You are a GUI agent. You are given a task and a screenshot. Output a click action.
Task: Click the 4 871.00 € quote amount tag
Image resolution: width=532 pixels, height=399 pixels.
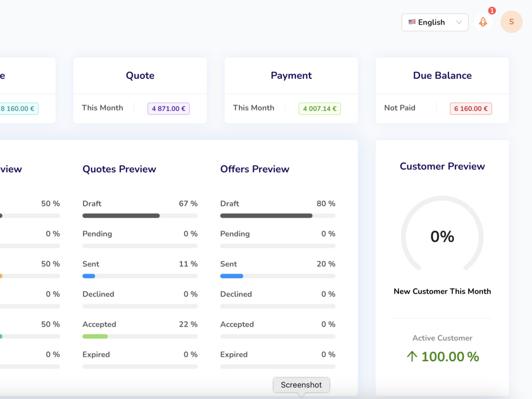click(x=169, y=109)
